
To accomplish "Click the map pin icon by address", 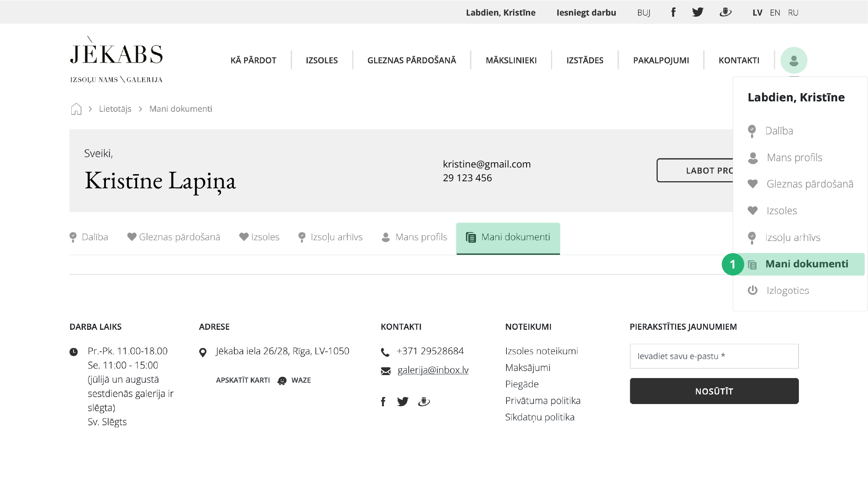I will pos(203,352).
